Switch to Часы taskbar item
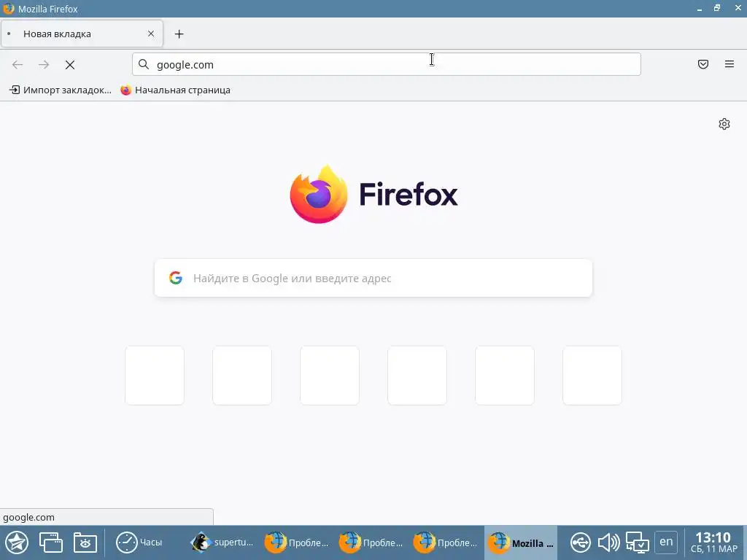This screenshot has width=747, height=560. click(139, 542)
